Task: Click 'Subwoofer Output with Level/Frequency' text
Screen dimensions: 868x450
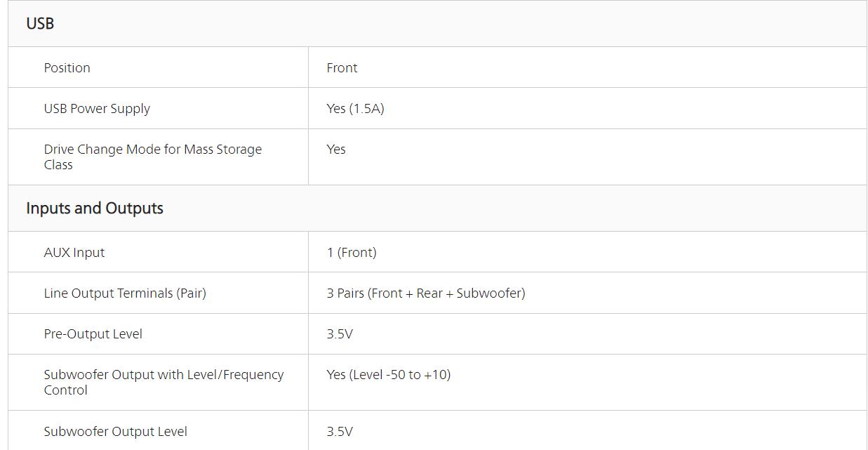Action: pos(163,375)
